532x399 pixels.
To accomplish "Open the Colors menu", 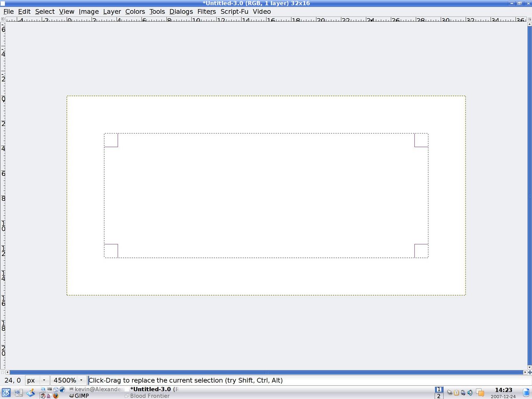I will (x=135, y=12).
